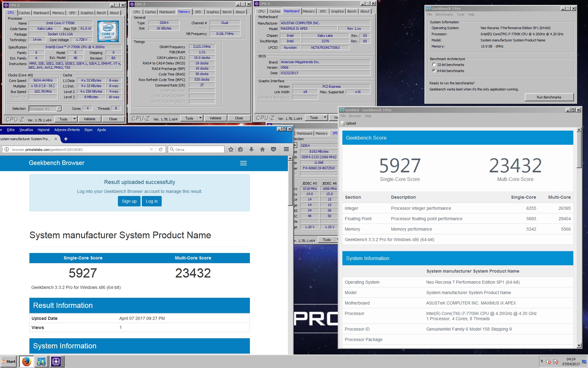Image resolution: width=588 pixels, height=368 pixels.
Task: Click the Firefox URL address field
Action: [x=80, y=149]
